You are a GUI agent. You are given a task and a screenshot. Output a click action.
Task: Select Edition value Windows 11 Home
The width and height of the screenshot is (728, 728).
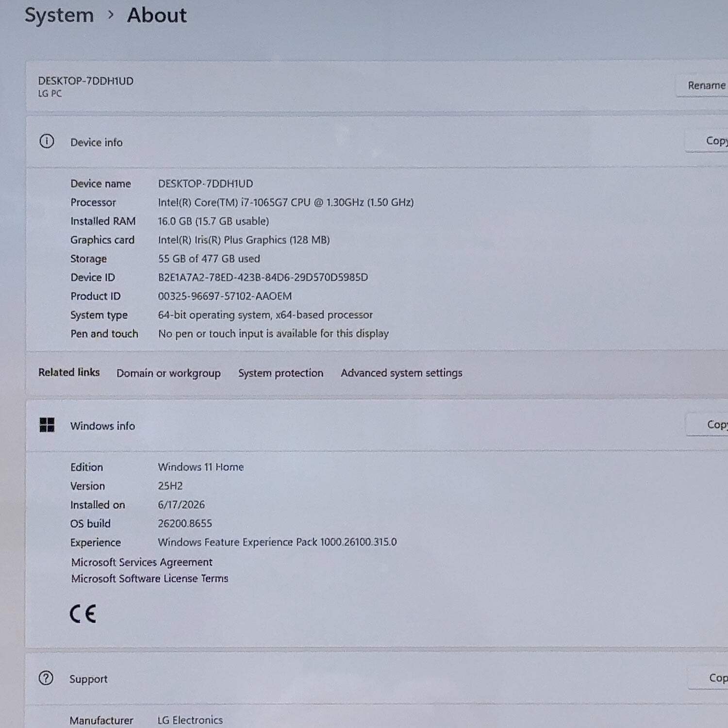point(201,467)
